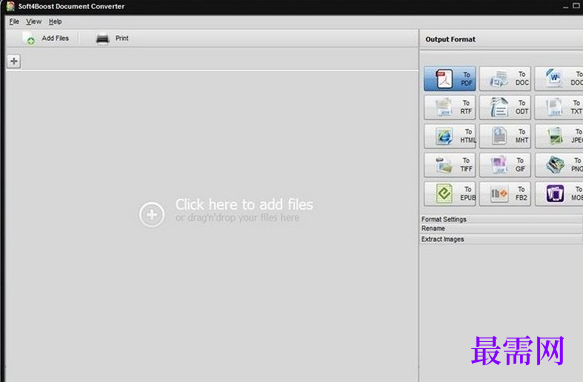Expand the Extract Images section
The height and width of the screenshot is (382, 583).
[x=501, y=239]
